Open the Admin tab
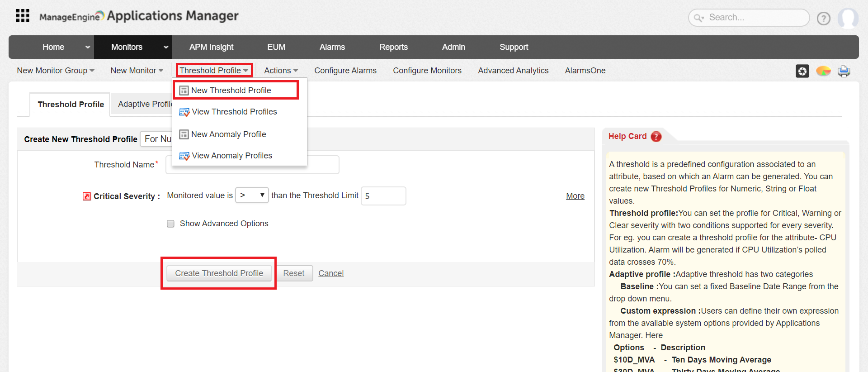Image resolution: width=868 pixels, height=372 pixels. 453,47
